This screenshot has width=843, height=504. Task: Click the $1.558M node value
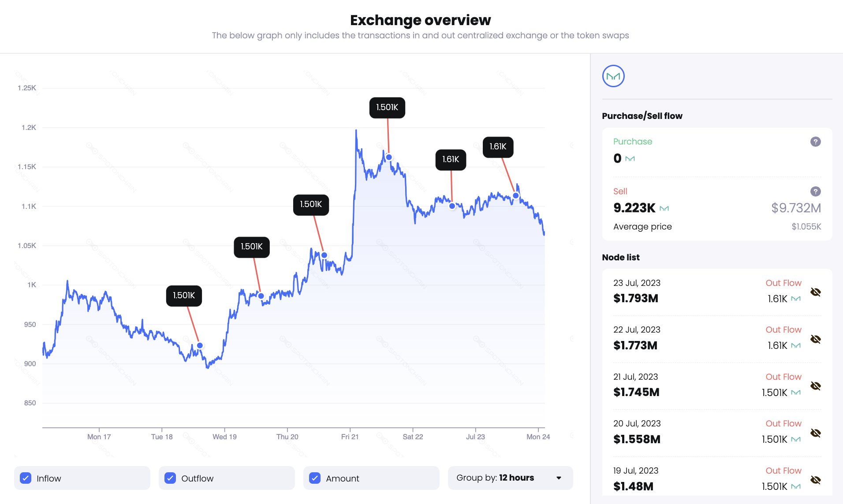(637, 439)
